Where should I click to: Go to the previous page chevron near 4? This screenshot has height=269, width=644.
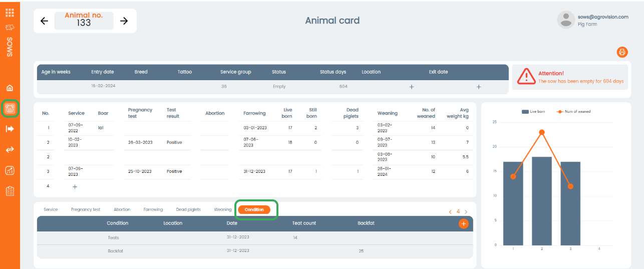[x=450, y=212]
